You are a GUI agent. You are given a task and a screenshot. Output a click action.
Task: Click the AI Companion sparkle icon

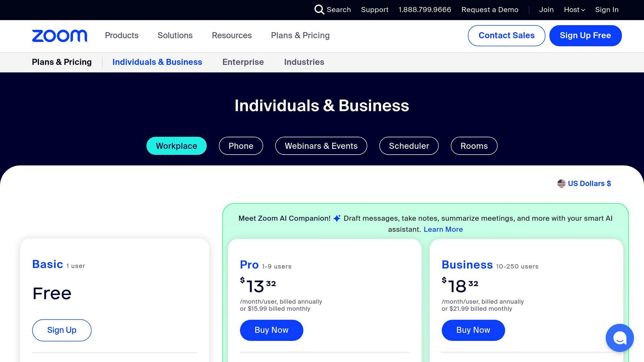[x=337, y=218]
